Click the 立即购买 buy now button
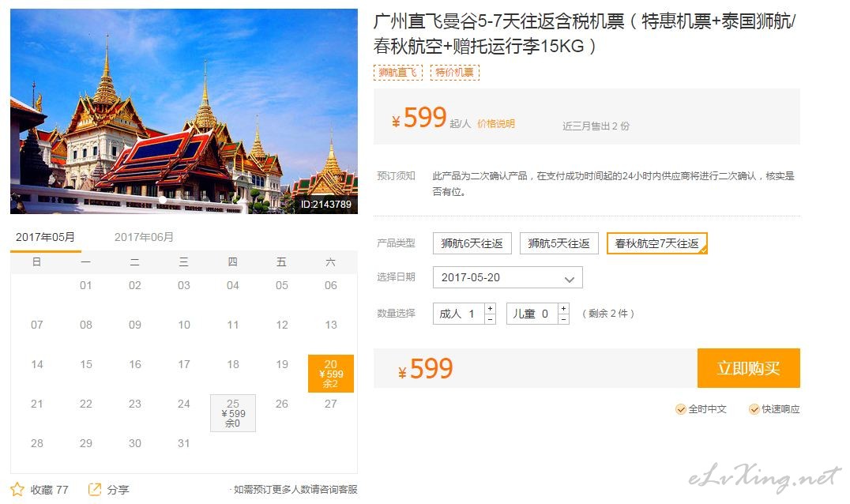Viewport: 850px width, 504px height. (x=749, y=368)
